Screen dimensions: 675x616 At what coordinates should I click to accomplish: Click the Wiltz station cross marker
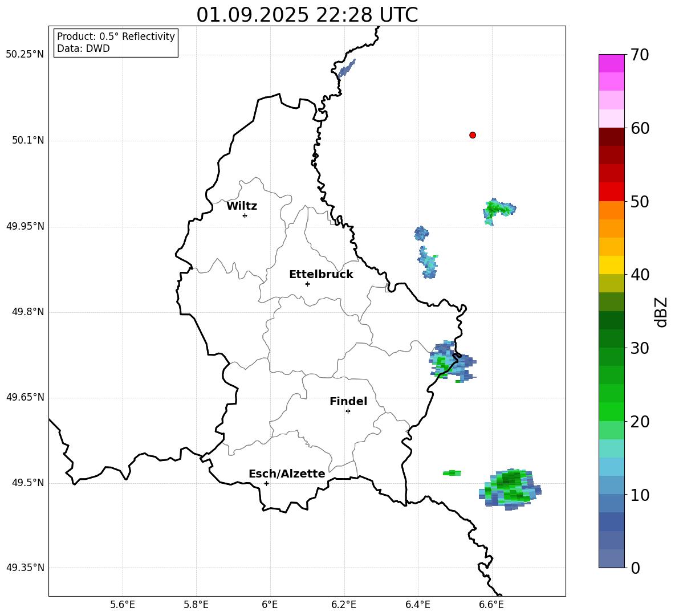[245, 215]
